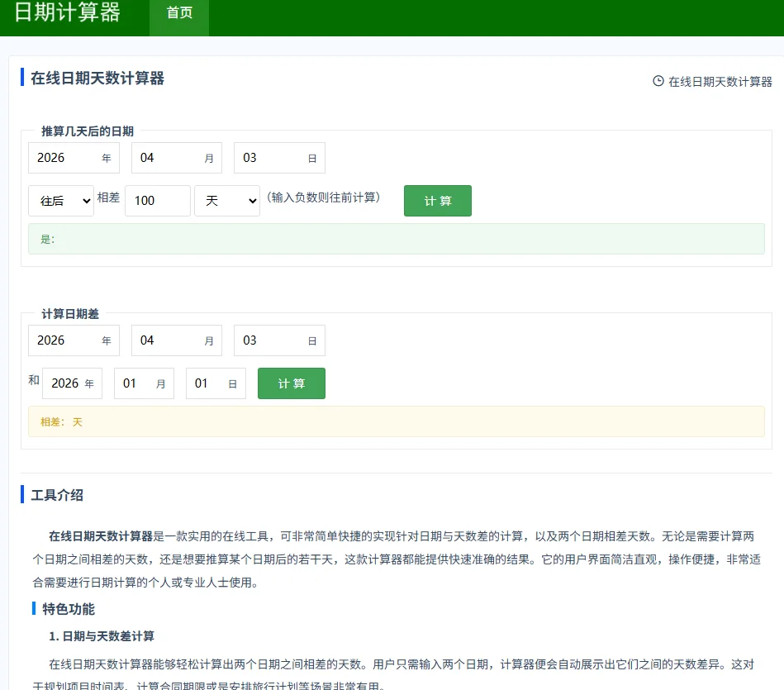Select the first year field in 计算日期差 section

tap(74, 340)
